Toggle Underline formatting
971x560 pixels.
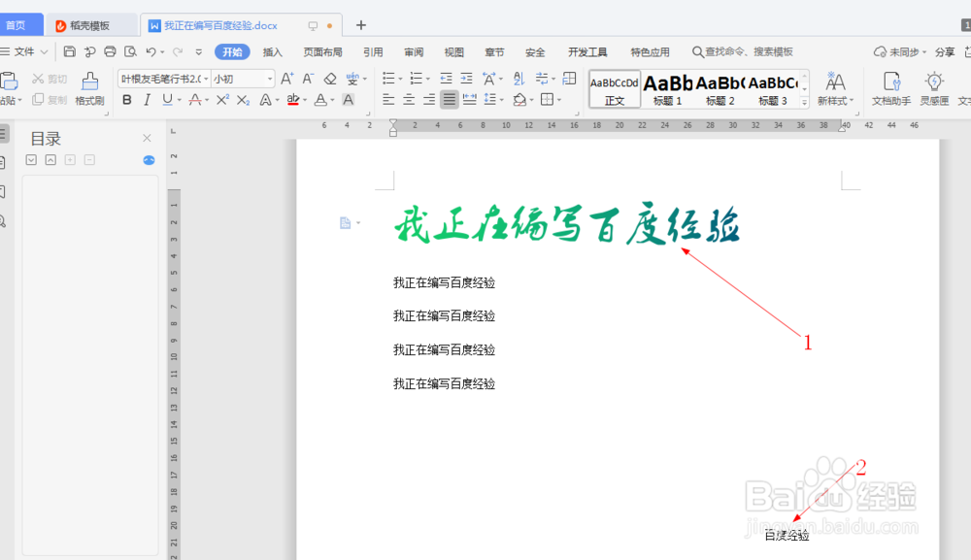(x=167, y=100)
